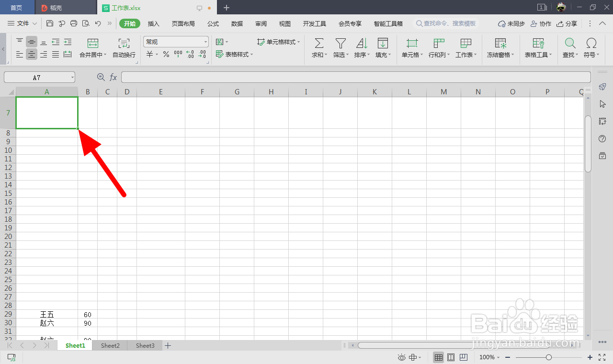
Task: Switch to page layout view
Action: click(x=451, y=357)
